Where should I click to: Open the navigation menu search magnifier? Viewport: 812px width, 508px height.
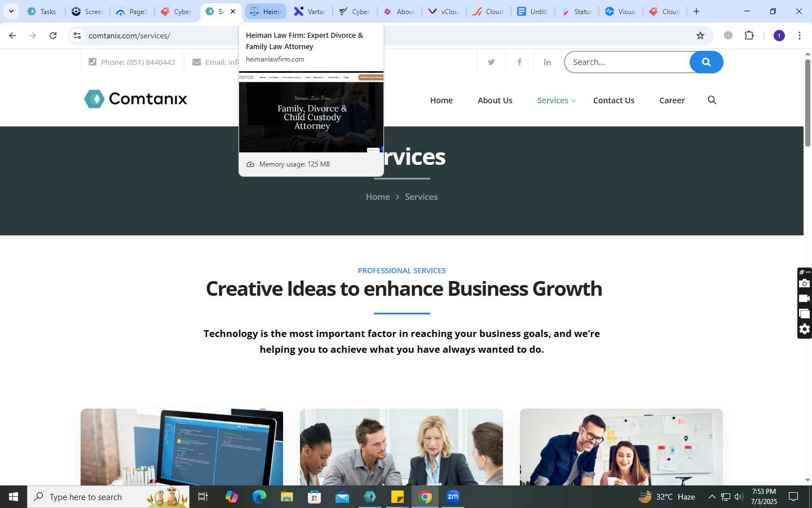pyautogui.click(x=712, y=100)
